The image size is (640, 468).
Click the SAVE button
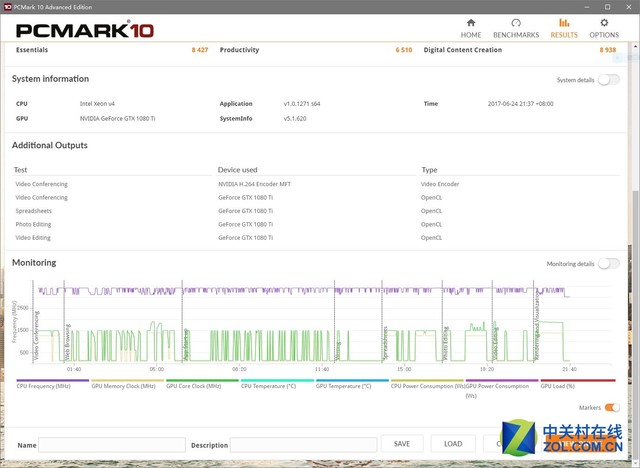tap(402, 444)
